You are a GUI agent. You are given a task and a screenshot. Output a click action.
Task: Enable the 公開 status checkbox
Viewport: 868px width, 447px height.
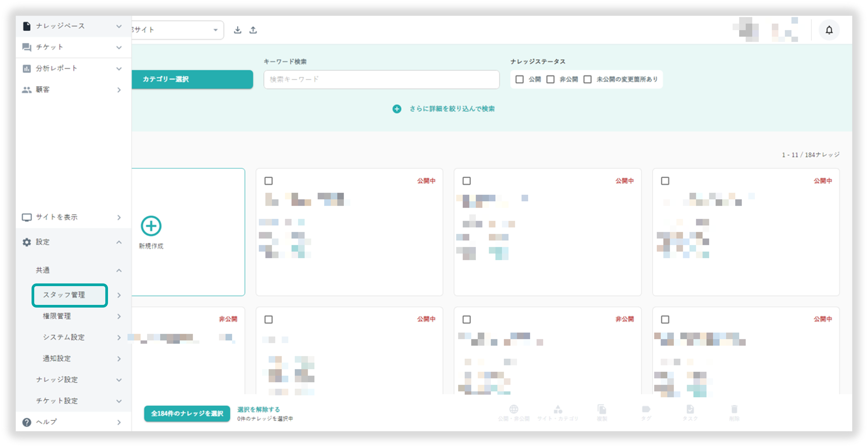519,79
